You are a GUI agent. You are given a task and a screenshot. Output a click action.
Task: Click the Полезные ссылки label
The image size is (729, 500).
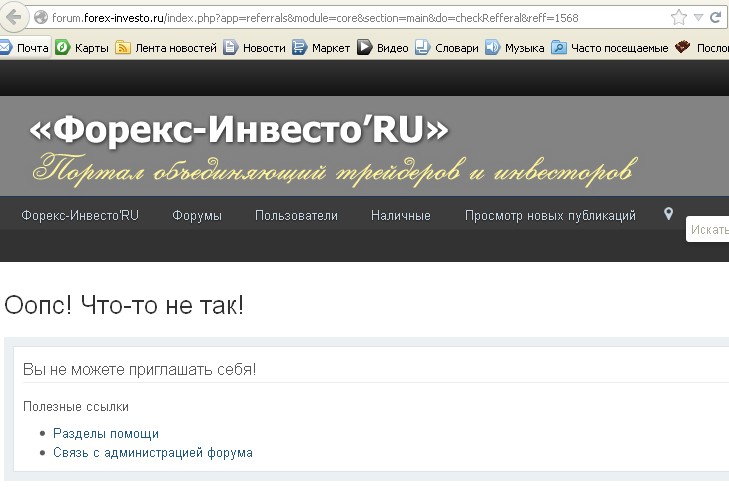76,407
